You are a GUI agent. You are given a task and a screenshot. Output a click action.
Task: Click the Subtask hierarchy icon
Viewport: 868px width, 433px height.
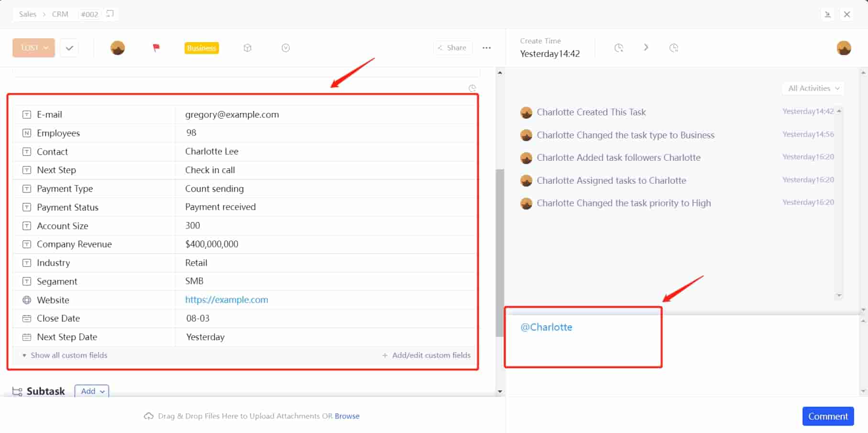(16, 391)
